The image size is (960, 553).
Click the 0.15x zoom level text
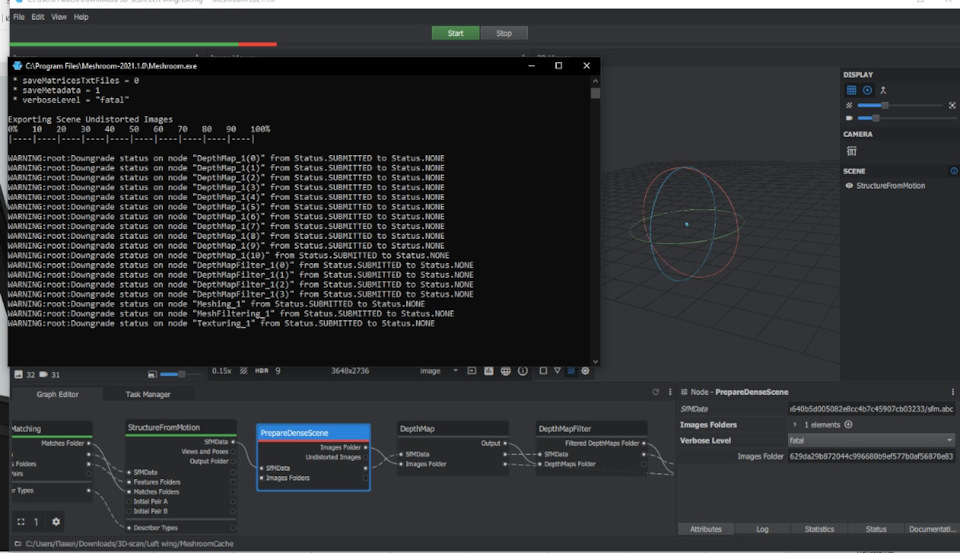(222, 371)
